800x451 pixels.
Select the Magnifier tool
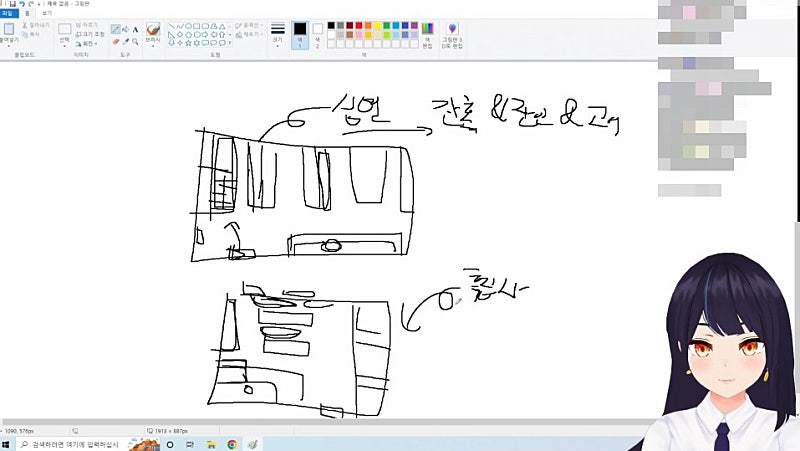[135, 41]
